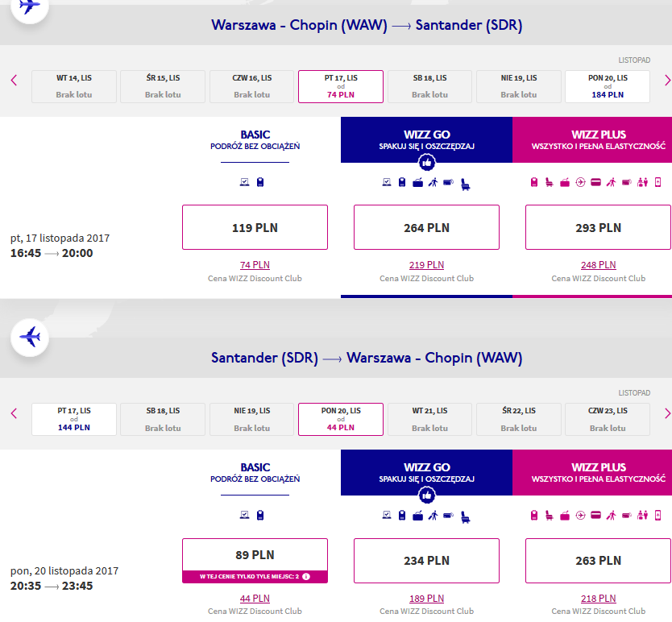Open 248 PLN Discount Club price link
This screenshot has height=622, width=672.
599,265
